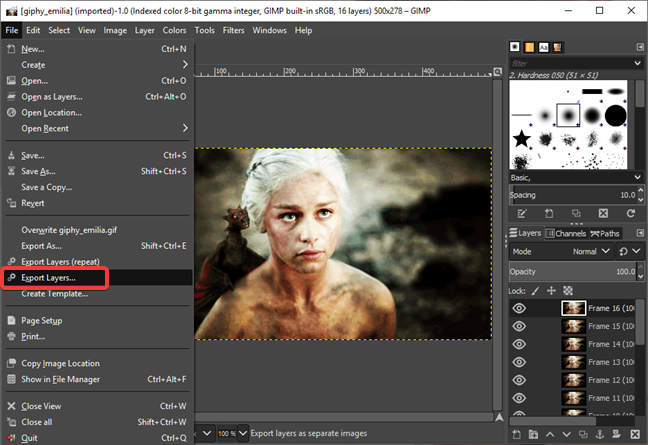Select the solid black circle brush

pos(616,115)
